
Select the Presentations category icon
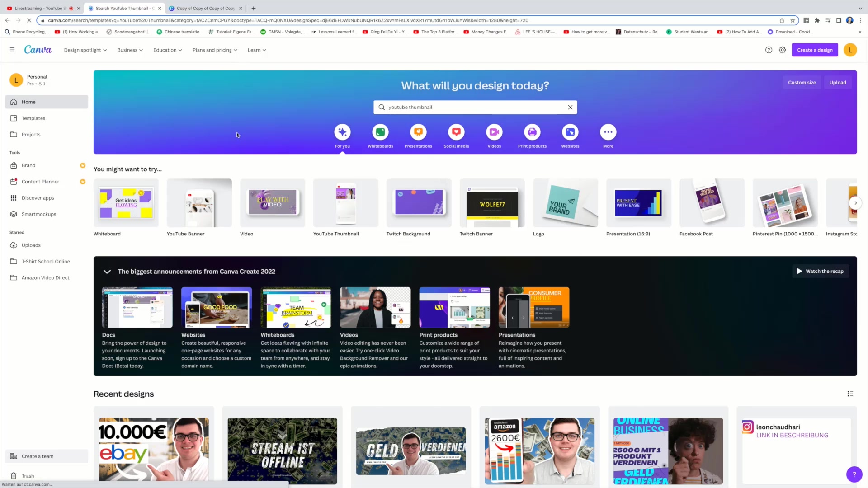(418, 132)
